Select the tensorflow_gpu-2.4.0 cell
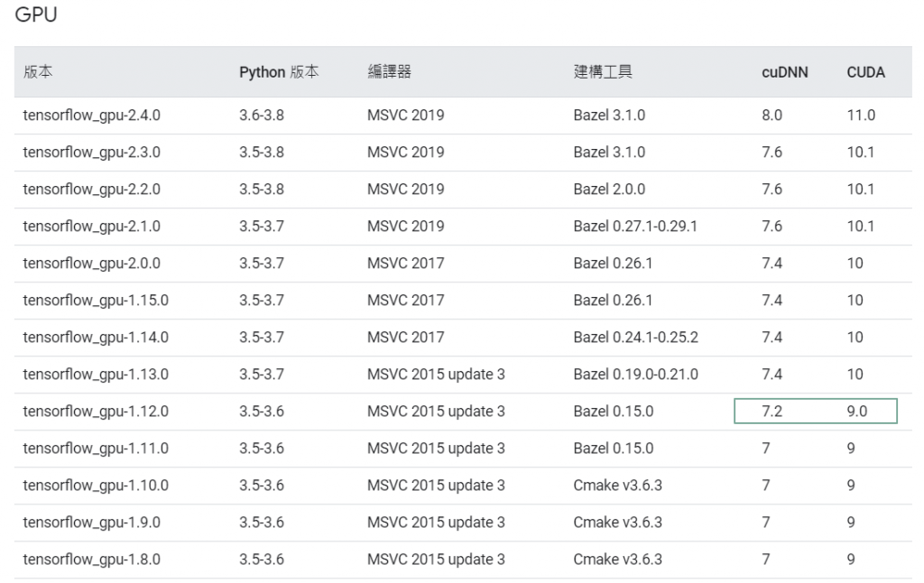Viewport: 924px width, 583px height. [x=91, y=116]
